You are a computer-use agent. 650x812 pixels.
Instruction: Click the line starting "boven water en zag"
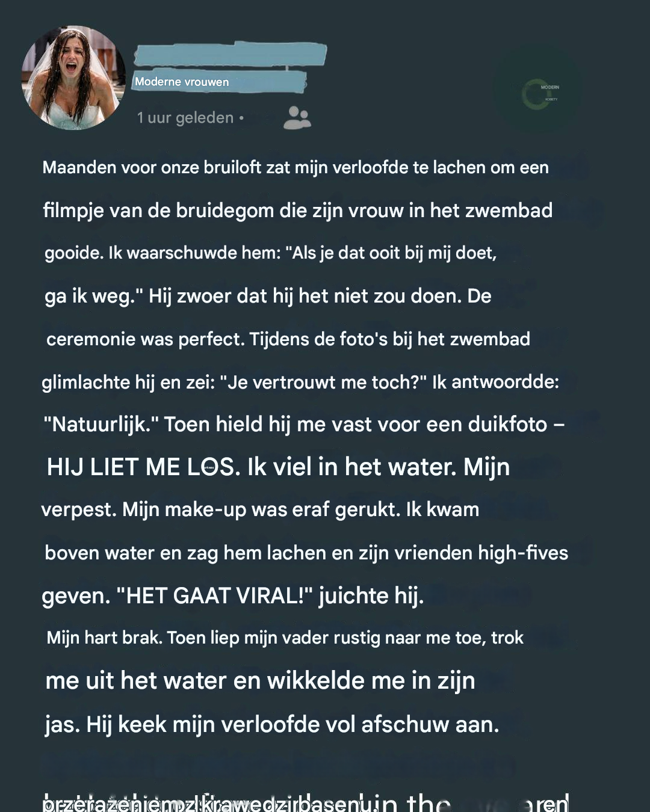tap(306, 553)
